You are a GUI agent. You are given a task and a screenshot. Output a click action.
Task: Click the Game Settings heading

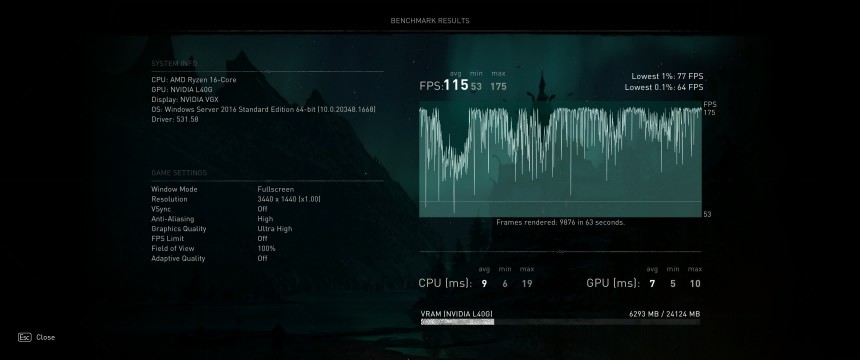[x=179, y=173]
